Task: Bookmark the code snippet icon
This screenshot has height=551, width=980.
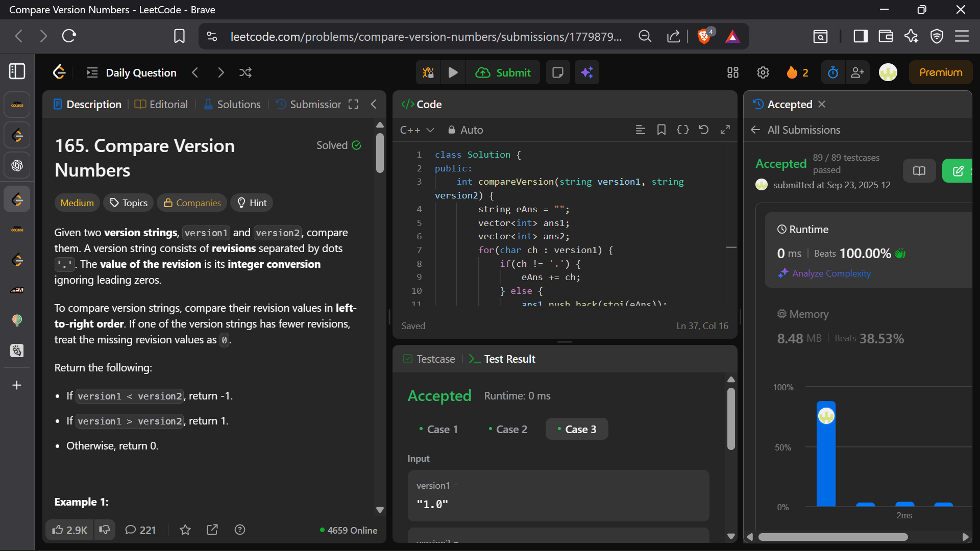Action: pos(661,130)
